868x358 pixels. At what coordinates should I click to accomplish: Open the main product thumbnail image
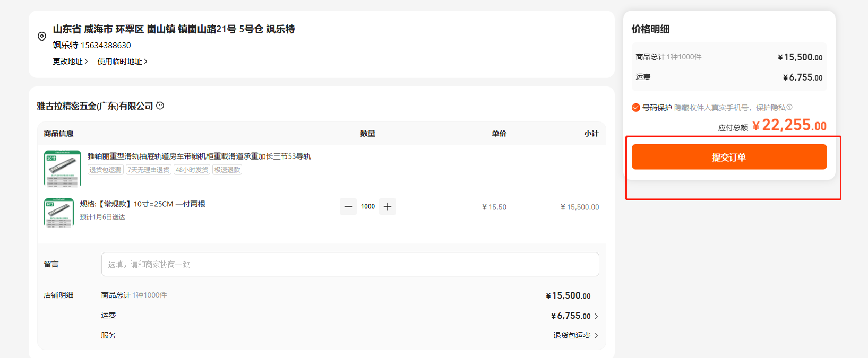coord(63,169)
